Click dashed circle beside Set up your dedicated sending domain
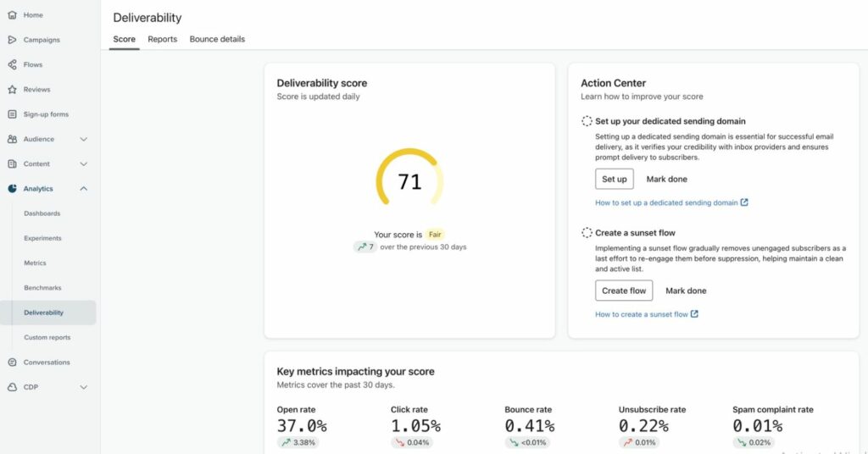Image resolution: width=868 pixels, height=454 pixels. [587, 121]
